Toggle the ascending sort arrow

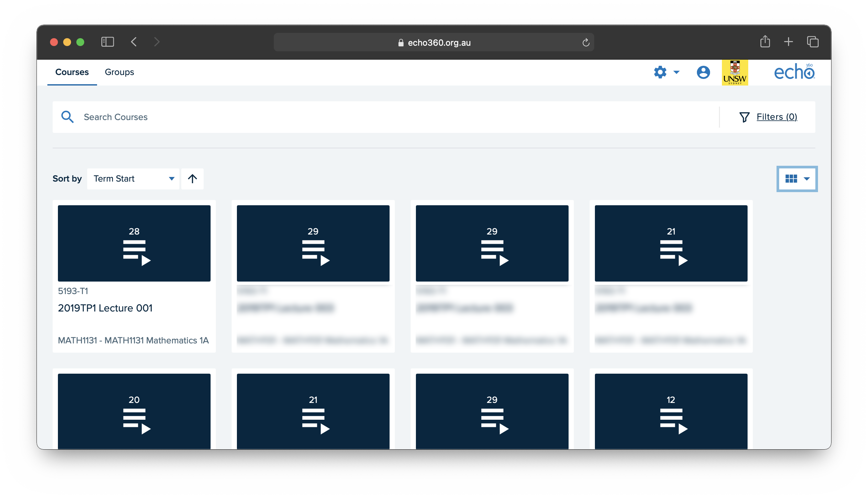click(192, 179)
